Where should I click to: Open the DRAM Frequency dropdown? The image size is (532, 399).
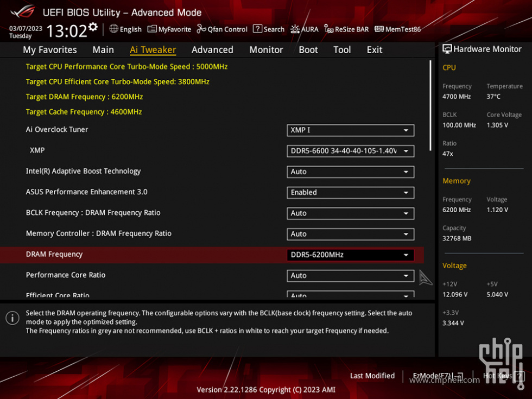click(x=350, y=255)
